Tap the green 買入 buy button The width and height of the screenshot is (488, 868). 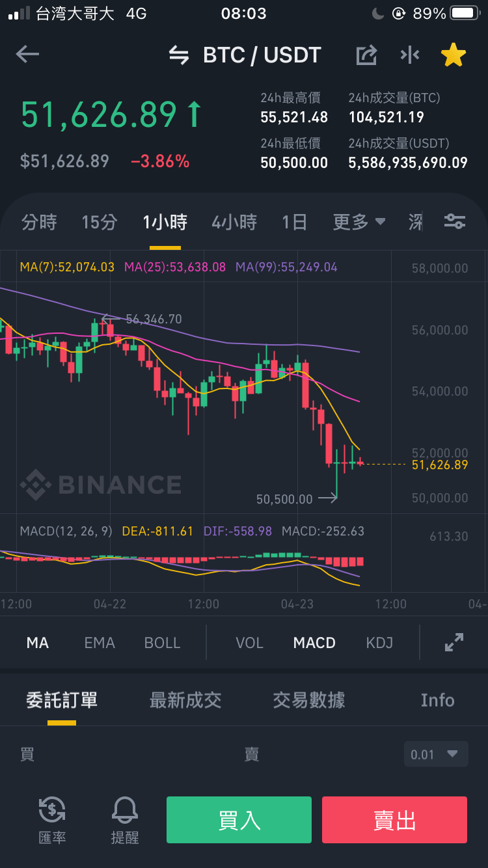[239, 820]
